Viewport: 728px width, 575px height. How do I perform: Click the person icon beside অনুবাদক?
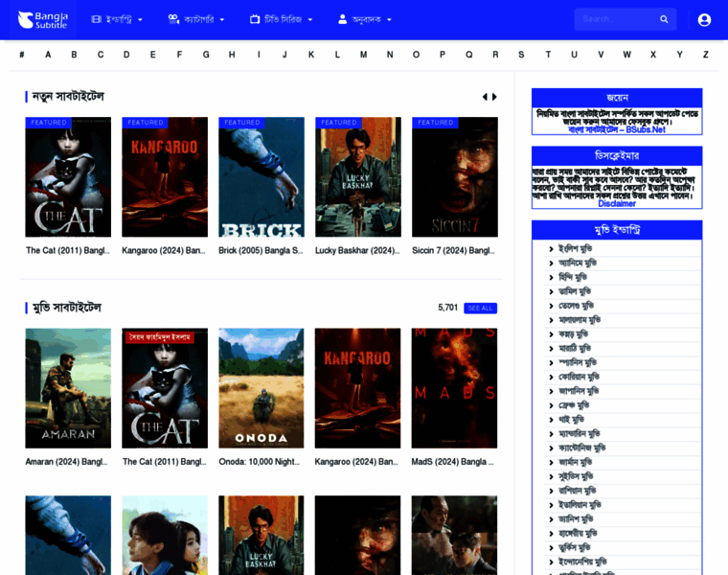tap(342, 19)
